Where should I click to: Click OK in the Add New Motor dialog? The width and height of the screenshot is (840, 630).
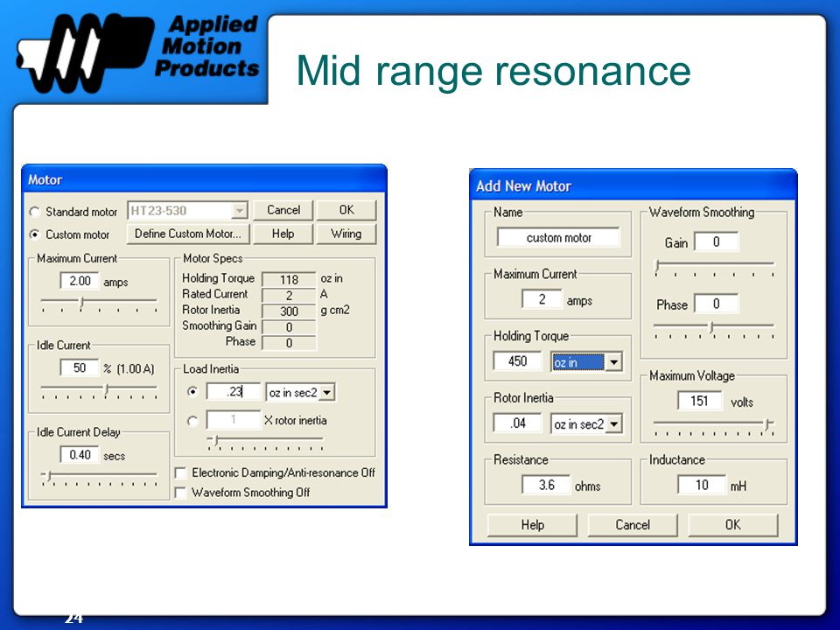733,524
